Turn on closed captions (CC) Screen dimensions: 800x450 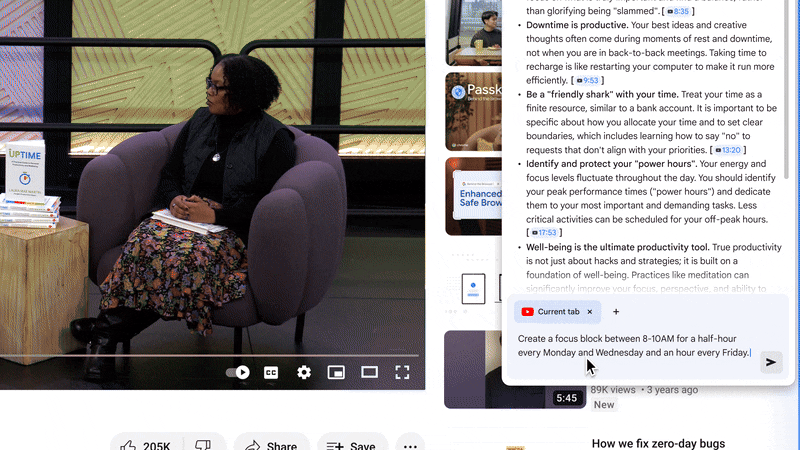(271, 372)
